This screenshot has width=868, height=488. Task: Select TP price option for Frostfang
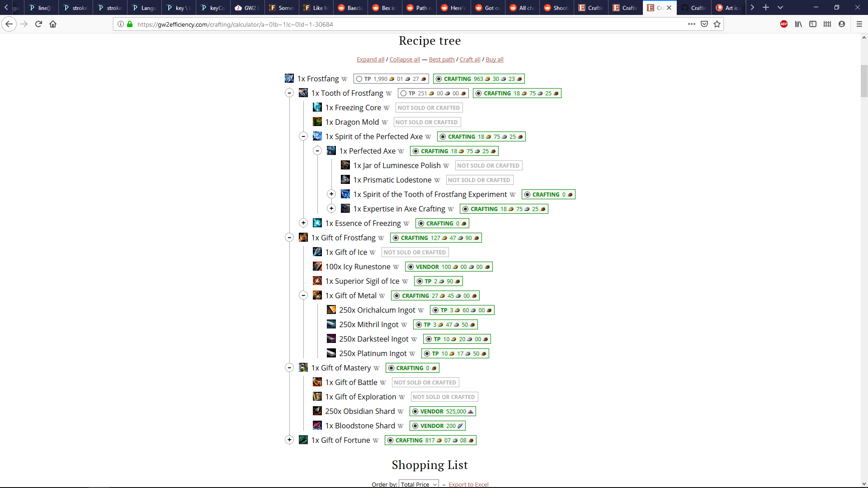point(360,78)
